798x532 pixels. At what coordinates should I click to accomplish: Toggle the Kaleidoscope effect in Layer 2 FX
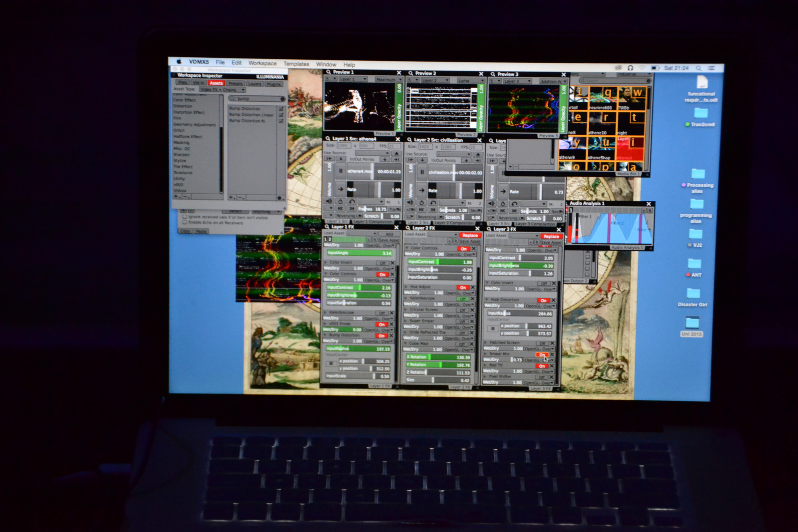pos(463,299)
